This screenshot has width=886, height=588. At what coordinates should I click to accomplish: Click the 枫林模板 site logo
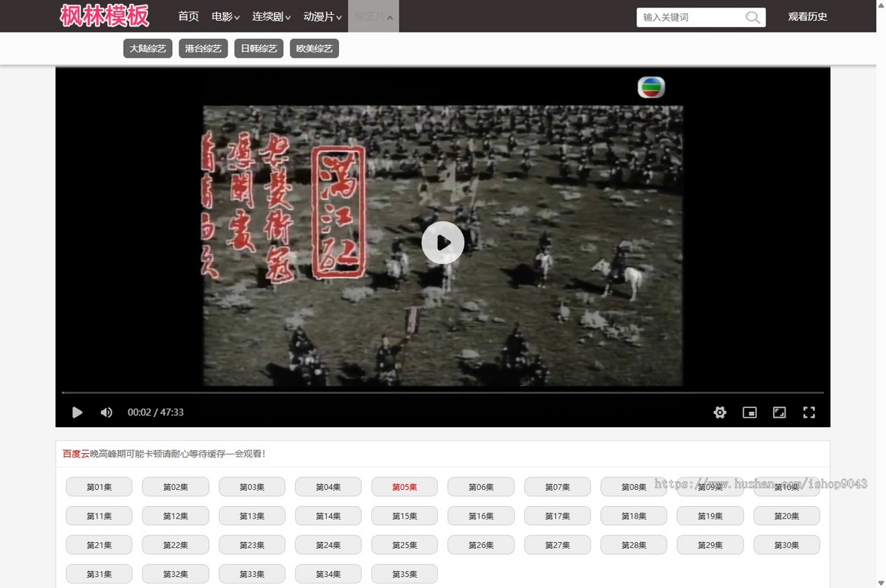point(105,15)
